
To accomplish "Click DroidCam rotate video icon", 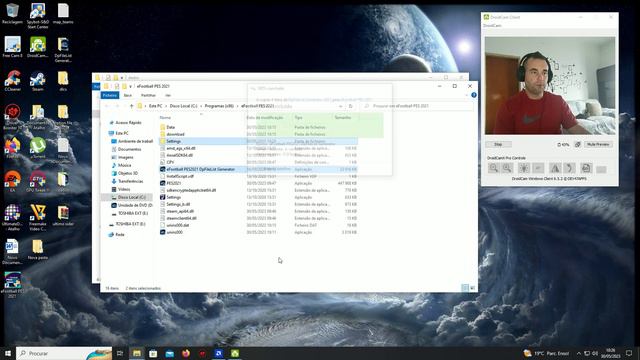I will coord(569,168).
